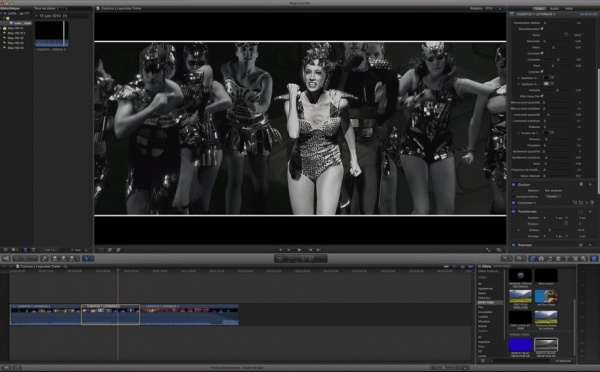
Task: Open the Retime dropdown in toolbar
Action: click(x=521, y=259)
